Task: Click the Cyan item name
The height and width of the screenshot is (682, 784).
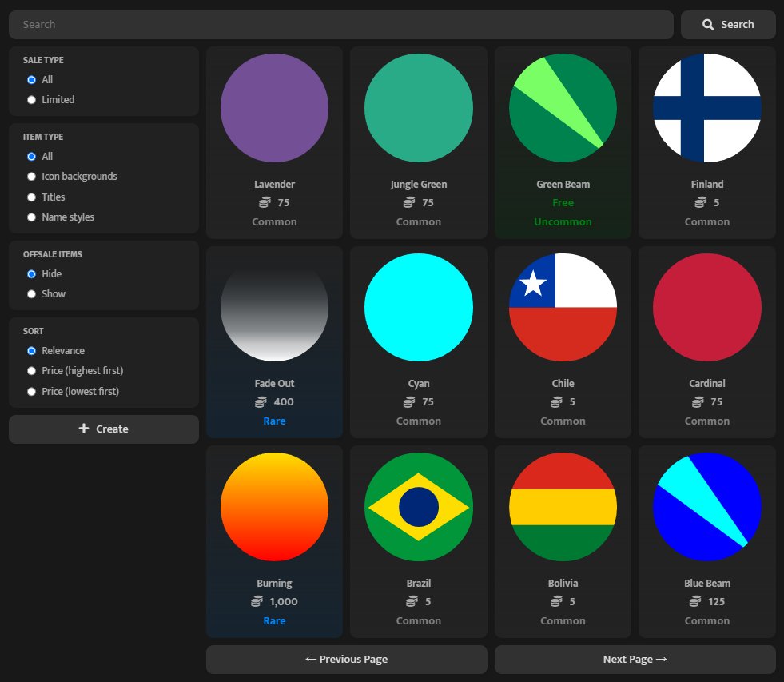Action: [419, 383]
